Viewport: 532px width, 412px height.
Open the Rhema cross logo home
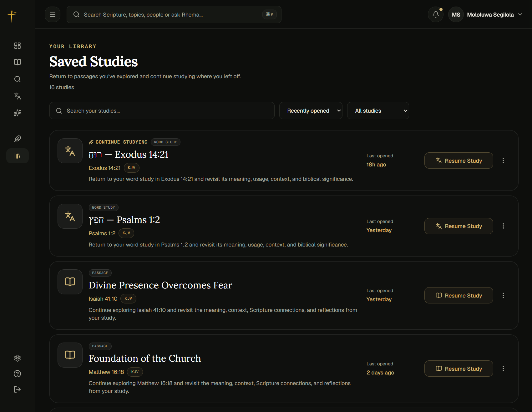coord(12,16)
